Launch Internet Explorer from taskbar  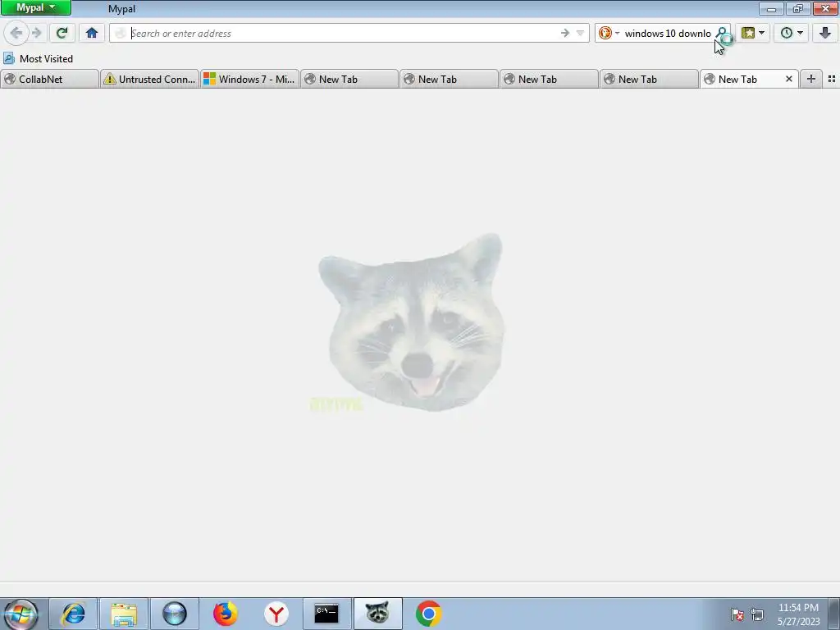point(73,614)
